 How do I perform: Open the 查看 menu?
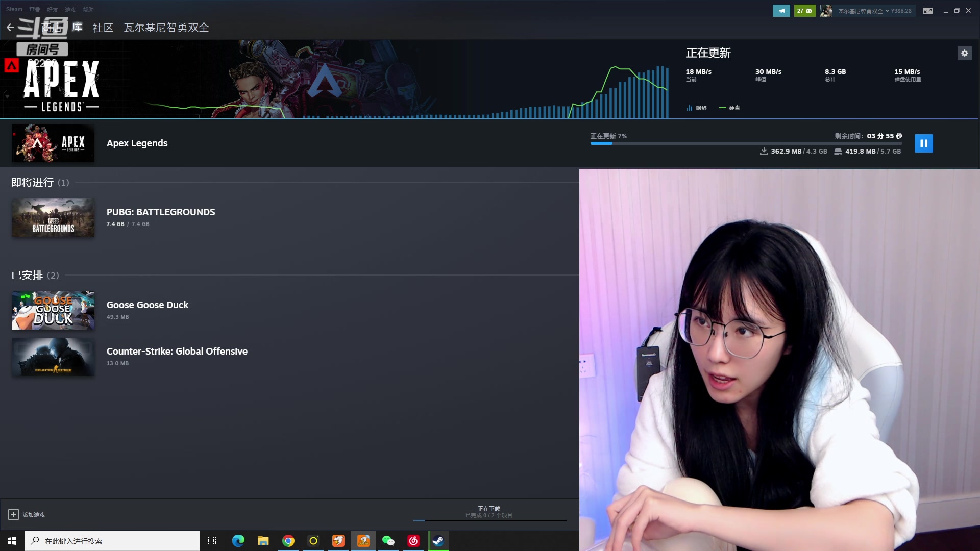click(35, 10)
